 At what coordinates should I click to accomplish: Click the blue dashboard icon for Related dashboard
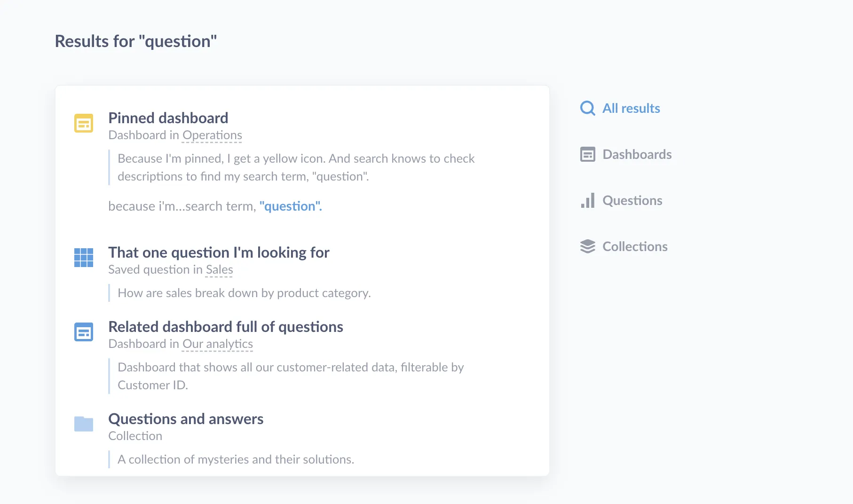coord(83,332)
